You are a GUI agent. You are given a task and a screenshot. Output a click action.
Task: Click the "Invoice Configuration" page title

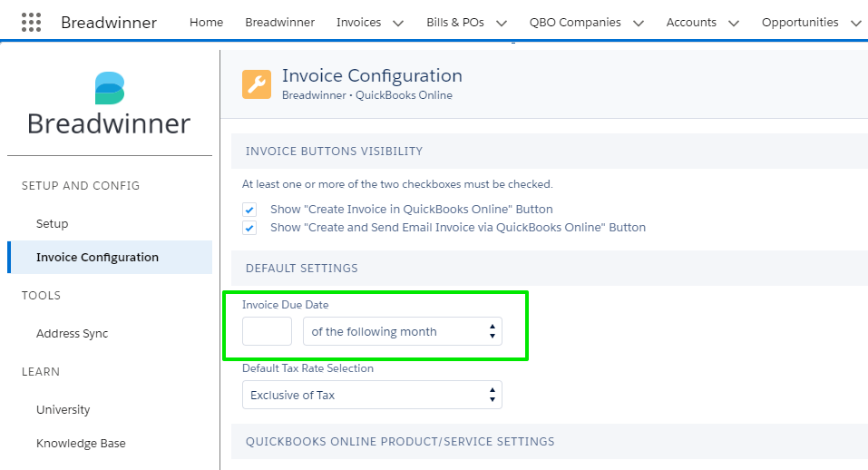(372, 75)
